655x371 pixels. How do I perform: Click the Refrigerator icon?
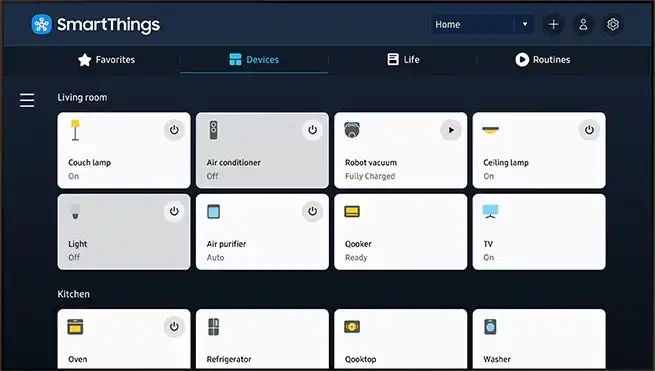click(213, 327)
